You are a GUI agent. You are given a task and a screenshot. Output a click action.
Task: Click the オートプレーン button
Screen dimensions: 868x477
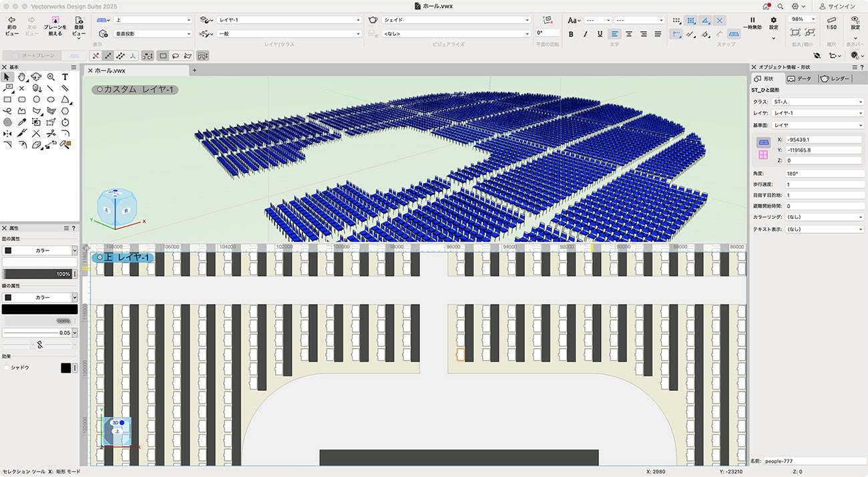pyautogui.click(x=32, y=55)
